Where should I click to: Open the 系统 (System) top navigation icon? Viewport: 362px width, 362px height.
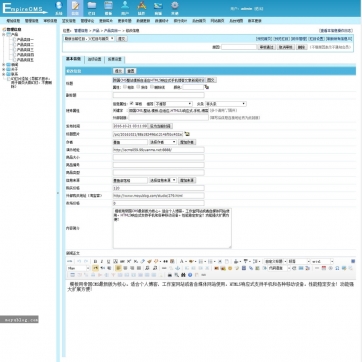59,8
